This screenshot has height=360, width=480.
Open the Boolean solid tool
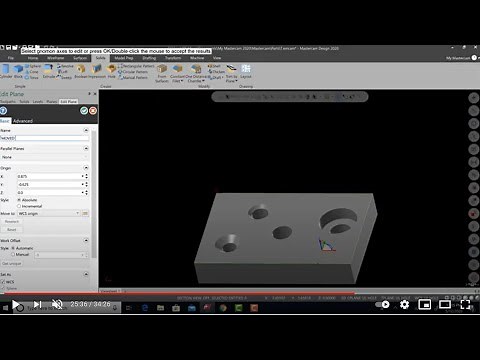coord(81,72)
